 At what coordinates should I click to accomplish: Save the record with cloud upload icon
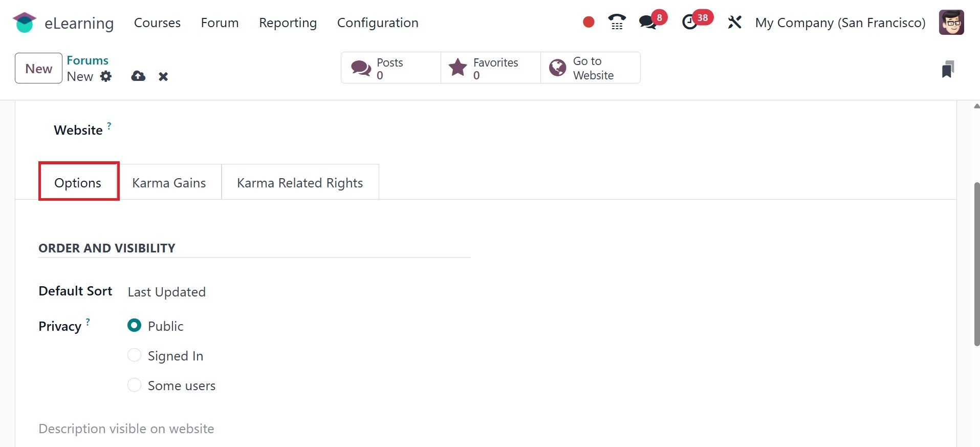pos(138,76)
